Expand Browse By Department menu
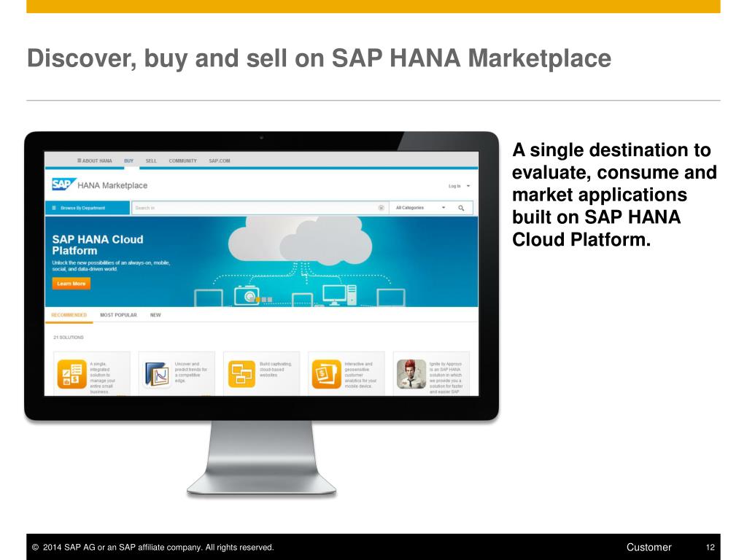The width and height of the screenshot is (747, 560). pos(88,208)
